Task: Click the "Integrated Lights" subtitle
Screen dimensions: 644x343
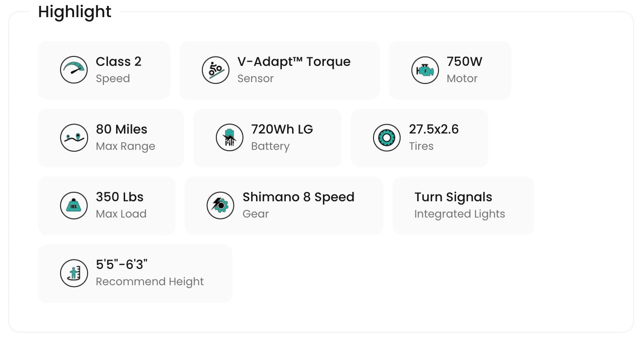Action: coord(460,214)
